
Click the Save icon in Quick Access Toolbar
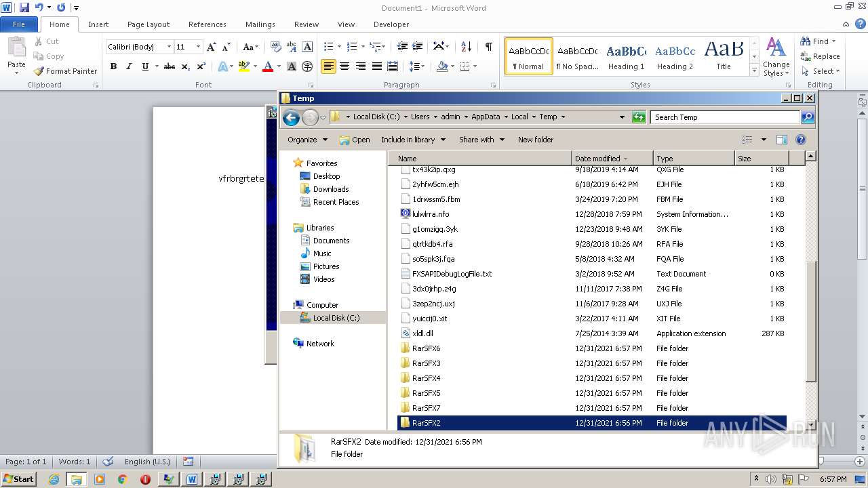24,7
